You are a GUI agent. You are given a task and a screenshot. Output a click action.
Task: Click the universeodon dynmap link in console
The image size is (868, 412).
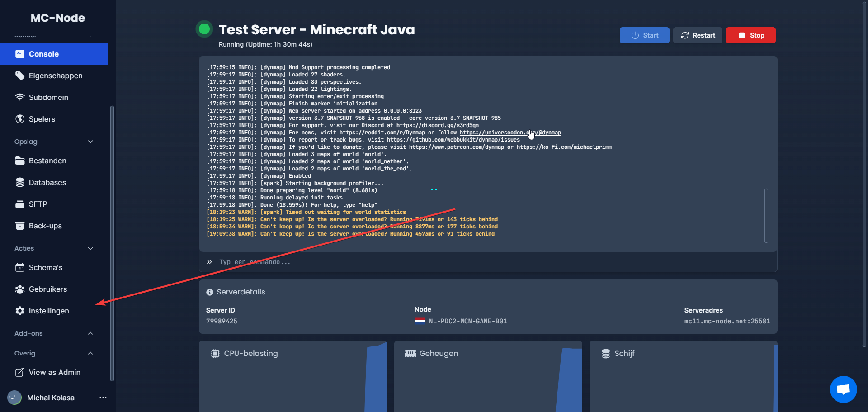tap(510, 133)
